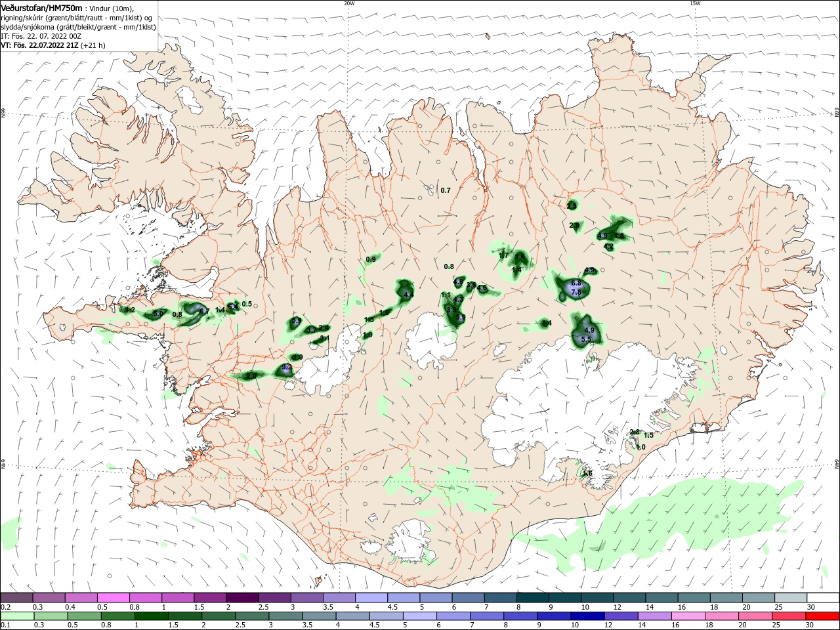Click the VT: Fös. 22.07.2022 21Z line
Image resolution: width=840 pixels, height=630 pixels.
(x=39, y=45)
